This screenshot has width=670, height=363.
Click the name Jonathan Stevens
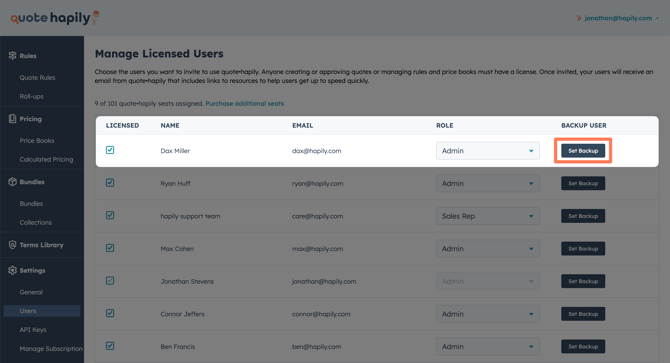pyautogui.click(x=187, y=281)
